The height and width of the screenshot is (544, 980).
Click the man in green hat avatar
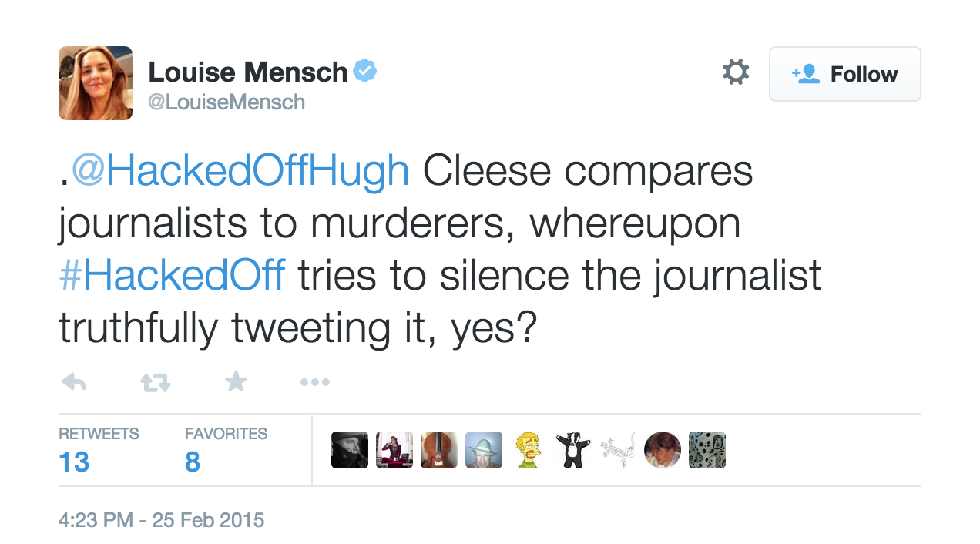(x=484, y=450)
